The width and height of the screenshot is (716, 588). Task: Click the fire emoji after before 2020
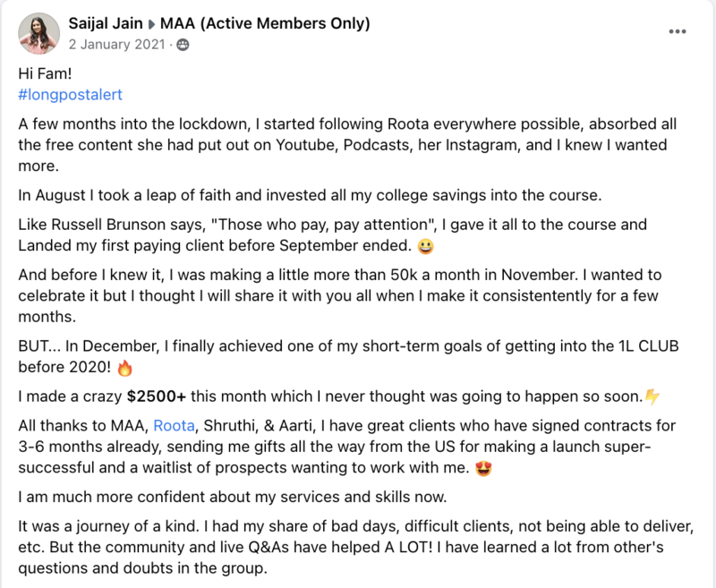pos(124,368)
